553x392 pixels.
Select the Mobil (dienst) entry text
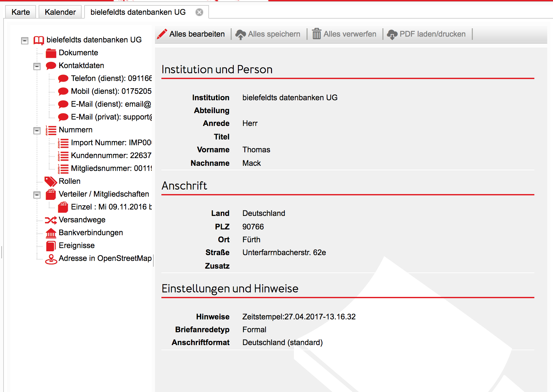[111, 91]
